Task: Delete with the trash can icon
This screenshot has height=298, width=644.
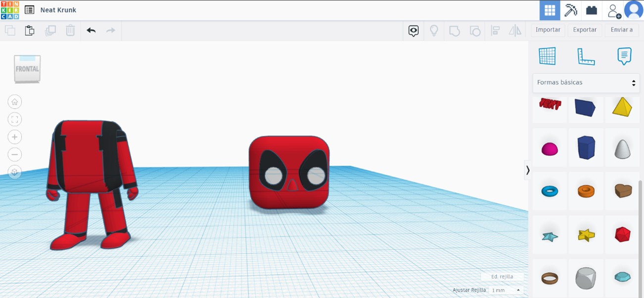Action: (70, 30)
